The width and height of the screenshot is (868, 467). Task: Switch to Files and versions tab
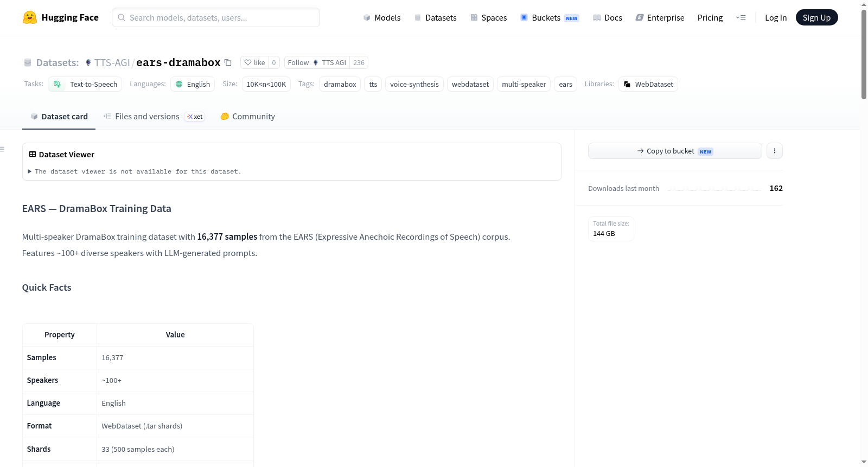click(154, 117)
